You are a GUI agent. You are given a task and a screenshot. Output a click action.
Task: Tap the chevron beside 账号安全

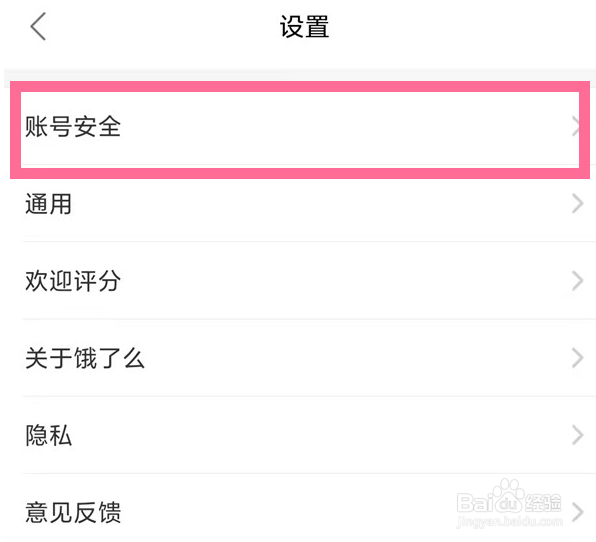(576, 127)
